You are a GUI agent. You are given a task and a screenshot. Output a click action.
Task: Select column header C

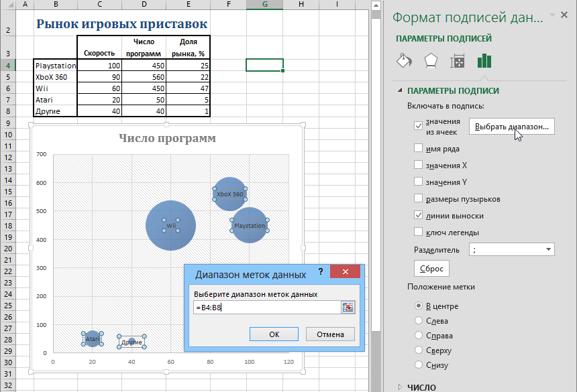coord(99,5)
